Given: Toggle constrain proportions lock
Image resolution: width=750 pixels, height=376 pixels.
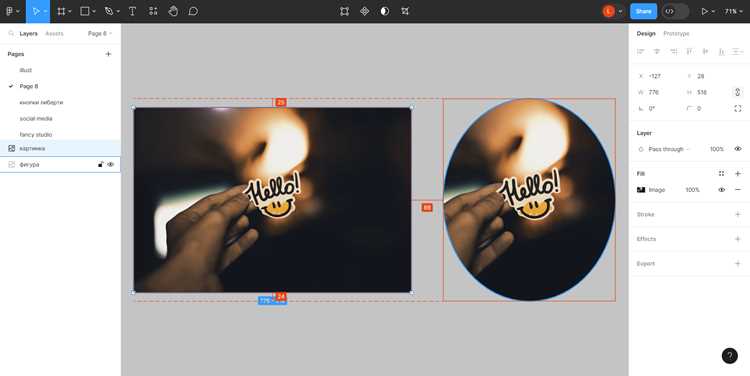Looking at the screenshot, I should [x=738, y=92].
